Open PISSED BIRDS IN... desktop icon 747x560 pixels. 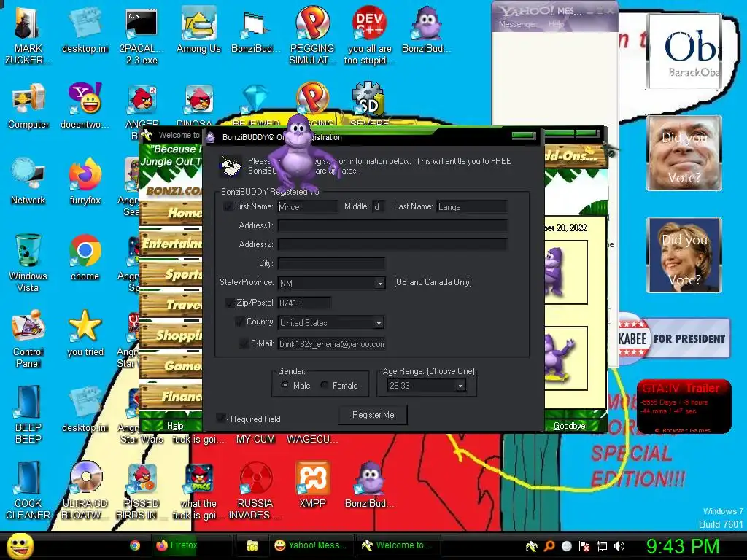(141, 491)
